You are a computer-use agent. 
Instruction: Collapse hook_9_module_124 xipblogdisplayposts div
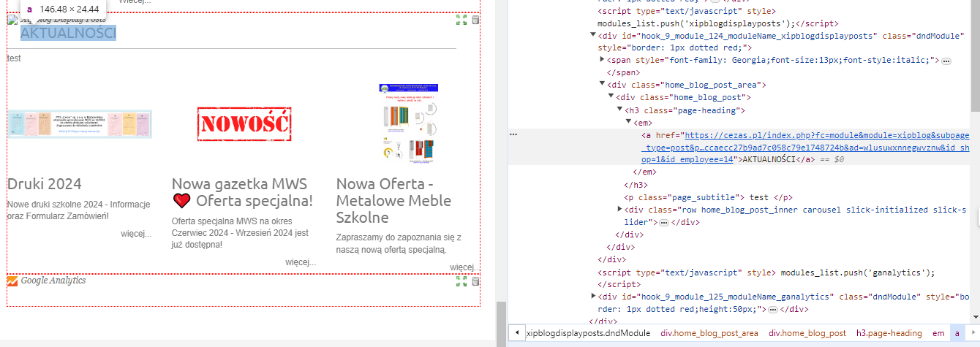593,34
